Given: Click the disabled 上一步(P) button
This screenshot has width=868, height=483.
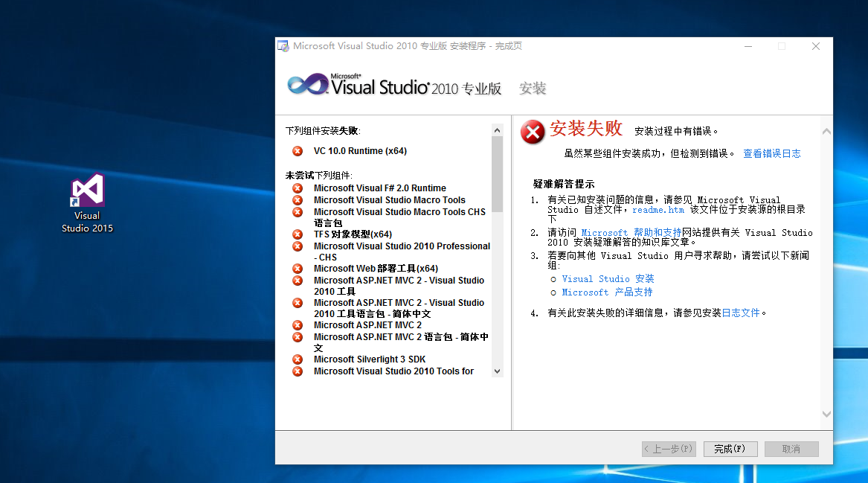Looking at the screenshot, I should [669, 449].
